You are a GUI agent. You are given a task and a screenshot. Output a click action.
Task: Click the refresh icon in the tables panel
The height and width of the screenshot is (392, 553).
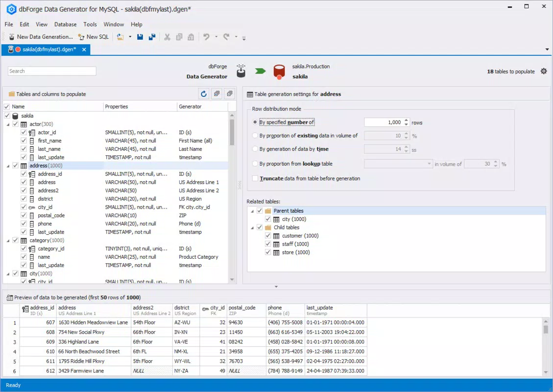click(x=203, y=94)
